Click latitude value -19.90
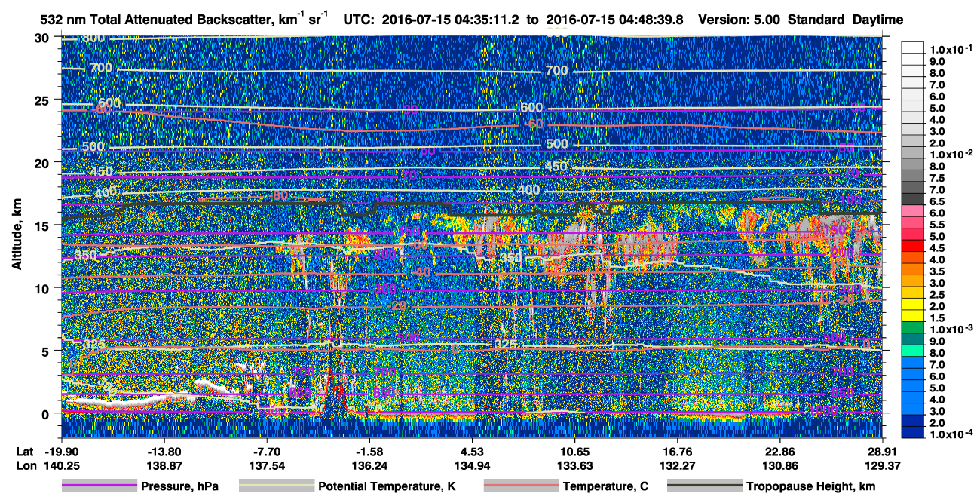This screenshot has height=503, width=980. [x=61, y=451]
